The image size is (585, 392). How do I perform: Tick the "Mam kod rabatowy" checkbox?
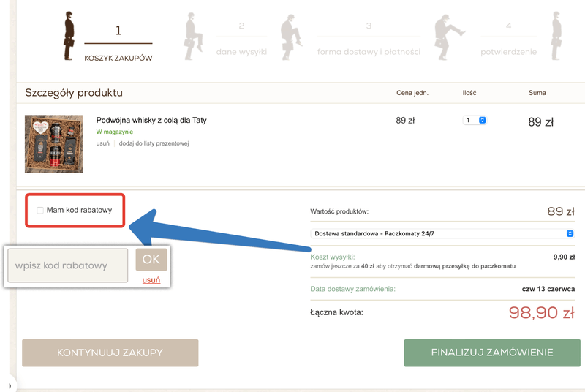40,211
